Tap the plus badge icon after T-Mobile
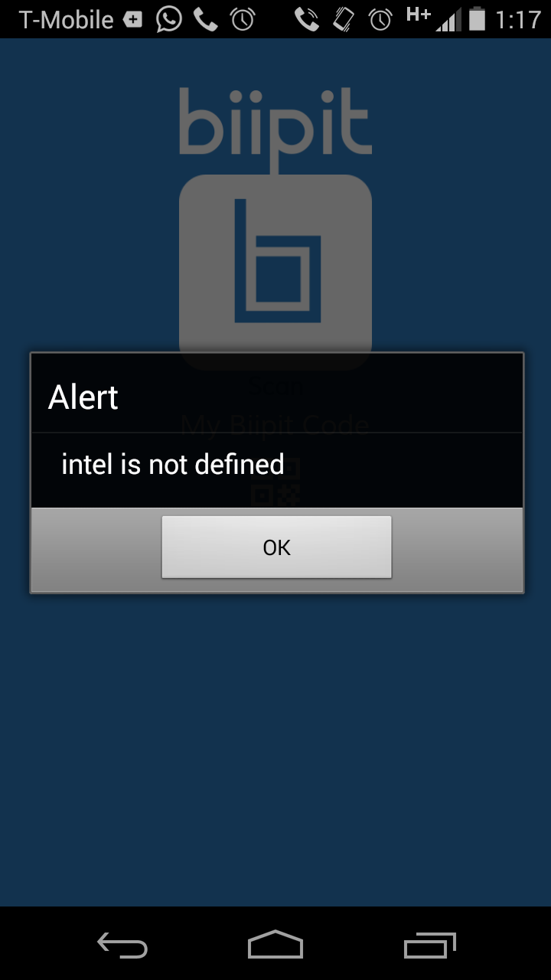551x980 pixels. (x=133, y=19)
